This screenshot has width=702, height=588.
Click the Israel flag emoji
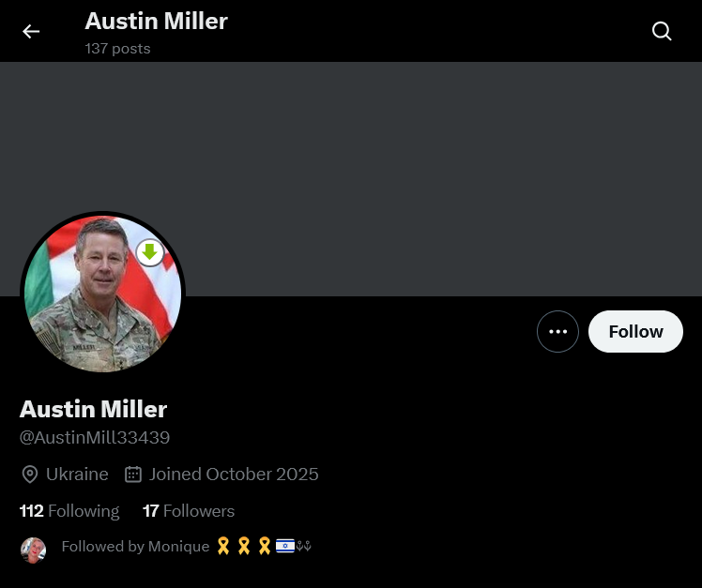click(285, 546)
